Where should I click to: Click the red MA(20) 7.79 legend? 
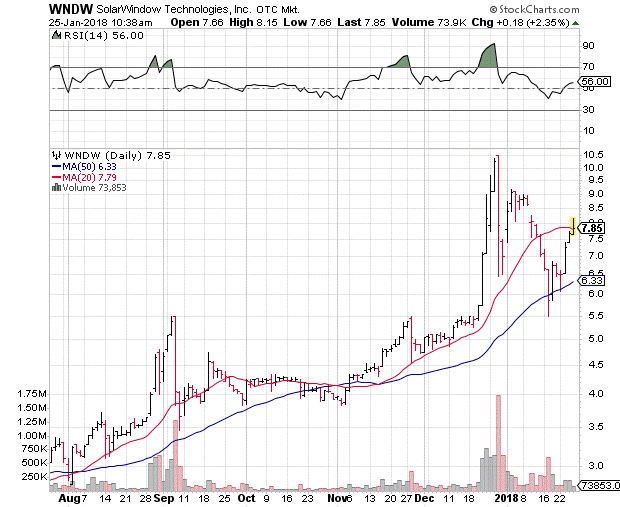coord(84,177)
